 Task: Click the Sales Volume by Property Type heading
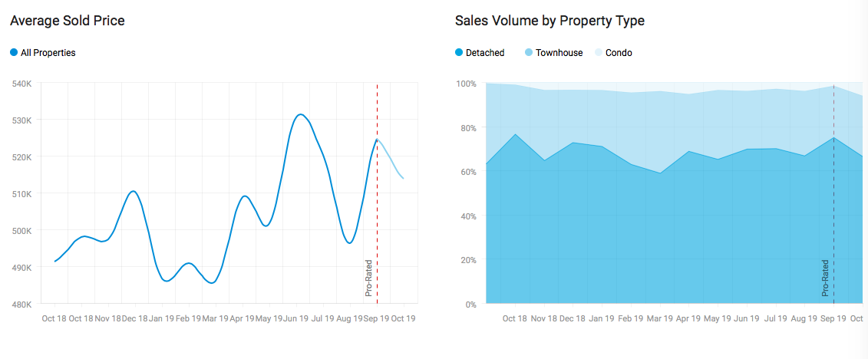point(550,21)
